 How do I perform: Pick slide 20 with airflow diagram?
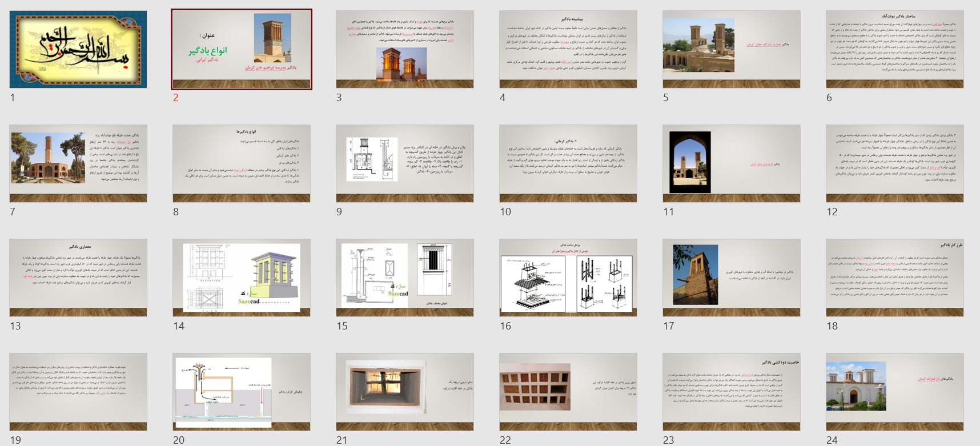pos(242,392)
